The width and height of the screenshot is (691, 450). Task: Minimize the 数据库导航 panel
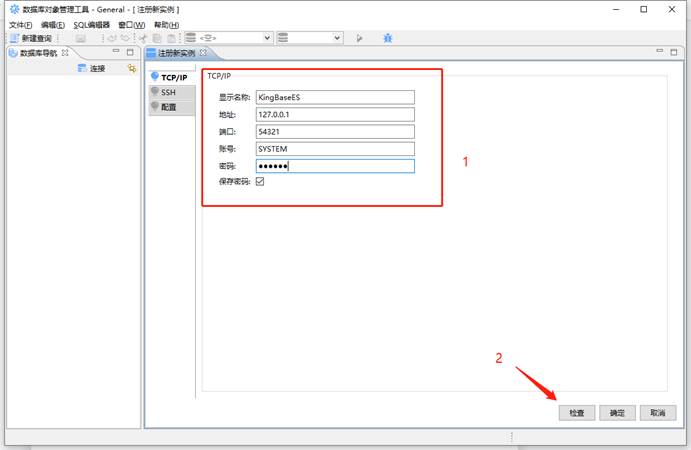(x=116, y=52)
